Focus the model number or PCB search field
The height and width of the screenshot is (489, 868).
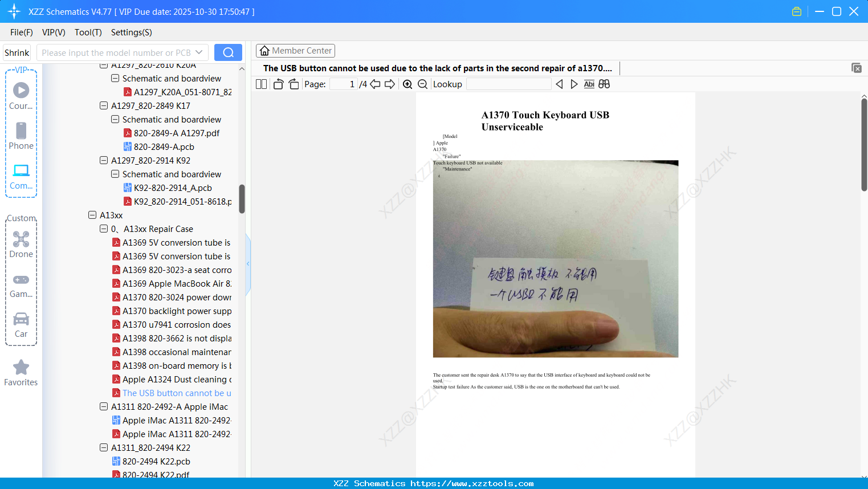pyautogui.click(x=116, y=52)
